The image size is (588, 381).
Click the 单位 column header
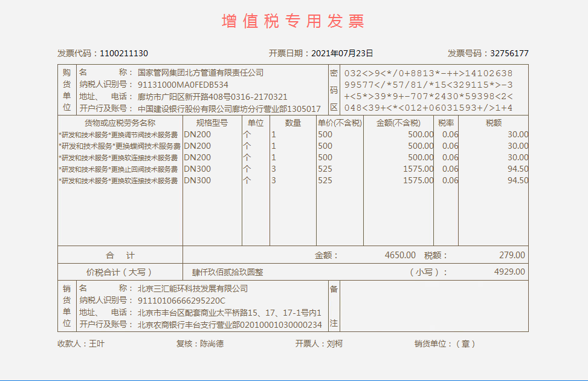click(x=256, y=123)
